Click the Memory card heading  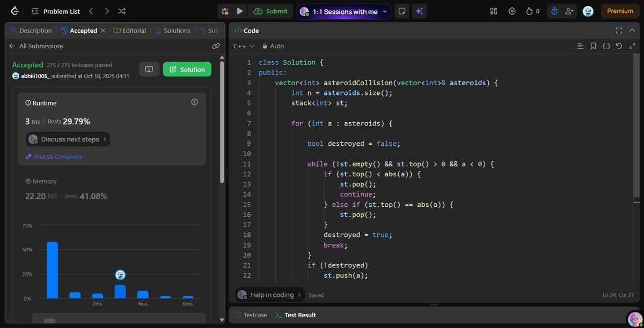[x=41, y=181]
